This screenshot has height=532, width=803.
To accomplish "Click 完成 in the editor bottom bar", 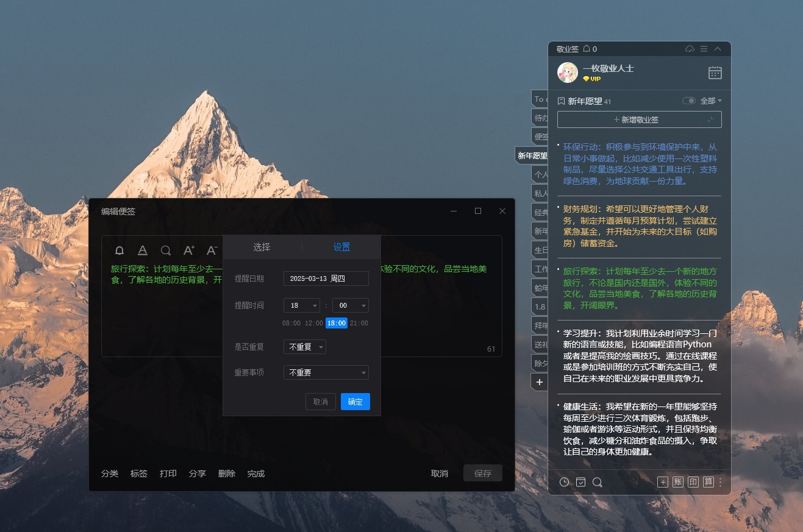I will tap(256, 473).
